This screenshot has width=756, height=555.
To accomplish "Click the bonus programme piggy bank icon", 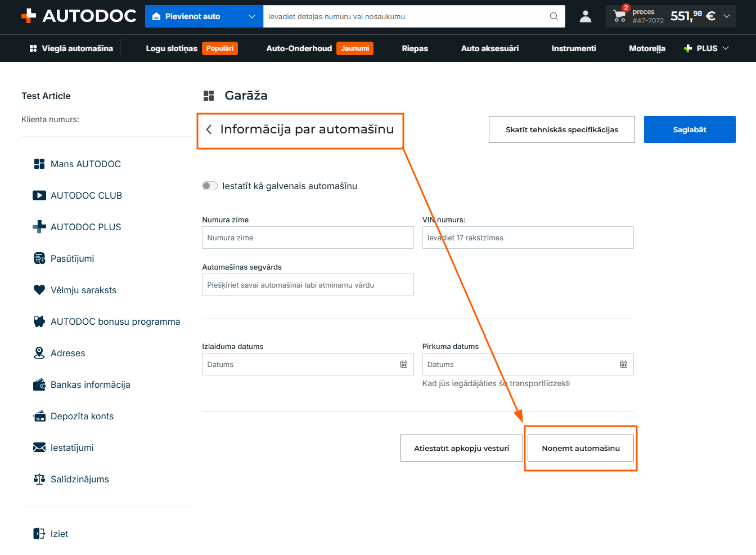I will click(x=39, y=321).
